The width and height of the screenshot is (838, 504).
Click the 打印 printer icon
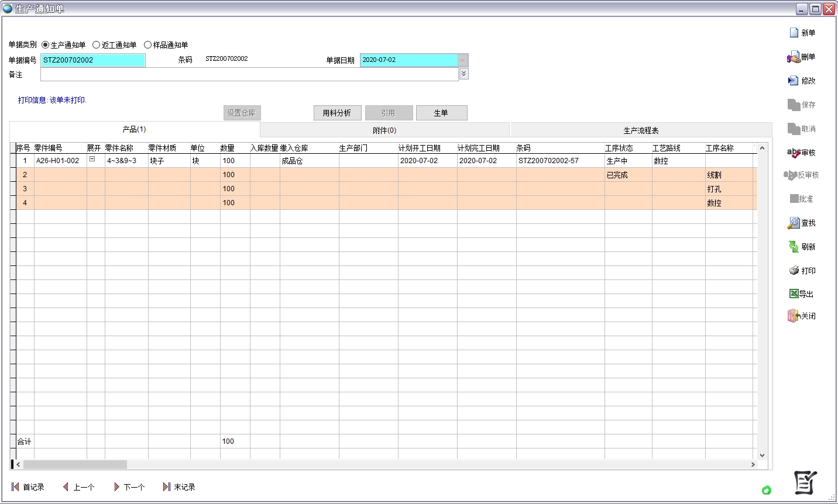point(794,271)
